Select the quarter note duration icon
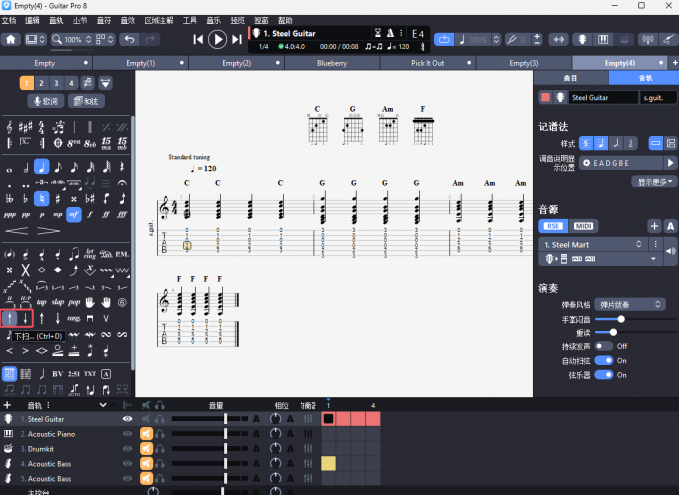The height and width of the screenshot is (495, 679). click(x=41, y=167)
